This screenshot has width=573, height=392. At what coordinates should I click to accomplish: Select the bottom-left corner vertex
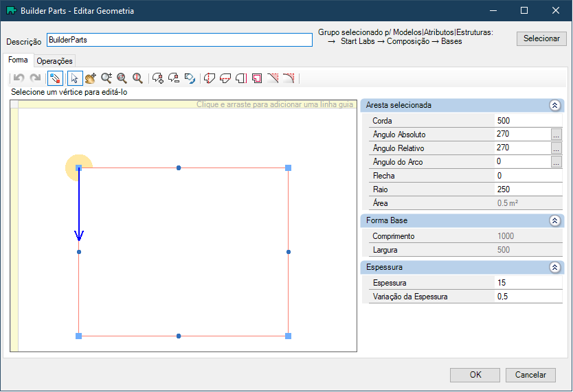tap(78, 336)
